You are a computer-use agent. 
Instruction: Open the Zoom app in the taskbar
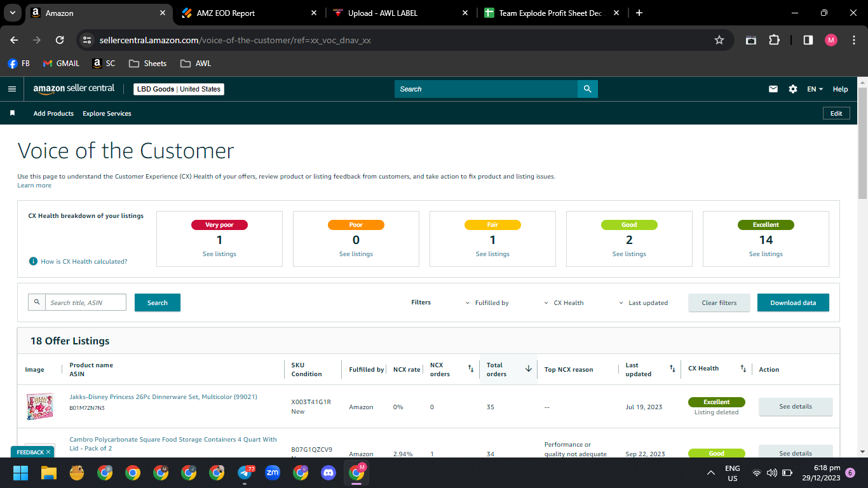coord(273,473)
